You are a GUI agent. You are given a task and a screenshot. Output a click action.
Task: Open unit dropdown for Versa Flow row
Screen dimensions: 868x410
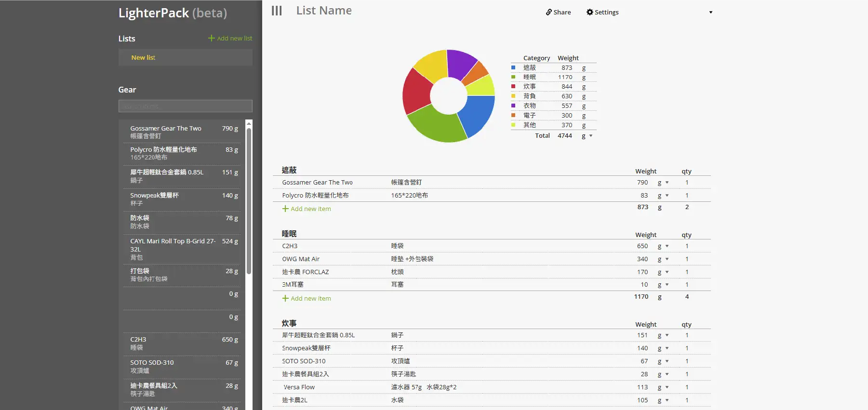click(667, 387)
